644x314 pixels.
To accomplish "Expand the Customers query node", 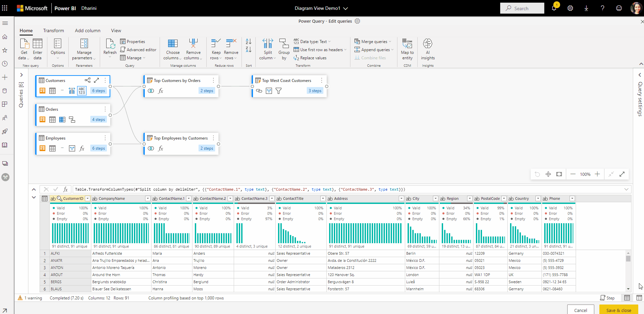I will (x=96, y=80).
